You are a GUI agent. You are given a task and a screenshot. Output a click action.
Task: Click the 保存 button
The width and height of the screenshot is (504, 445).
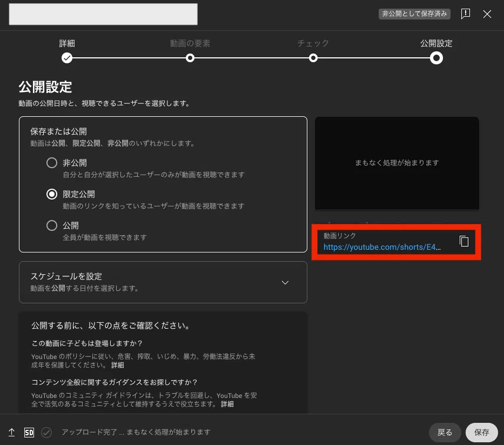tap(481, 432)
